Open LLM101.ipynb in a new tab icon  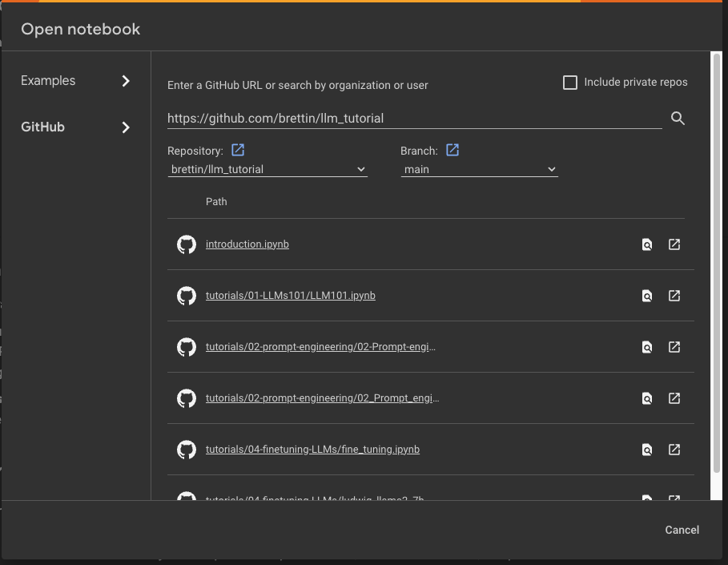(674, 296)
